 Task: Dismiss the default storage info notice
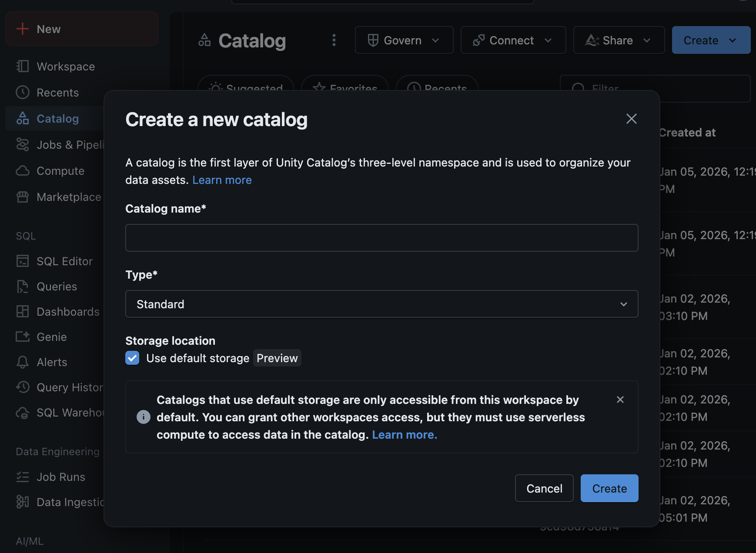tap(620, 400)
